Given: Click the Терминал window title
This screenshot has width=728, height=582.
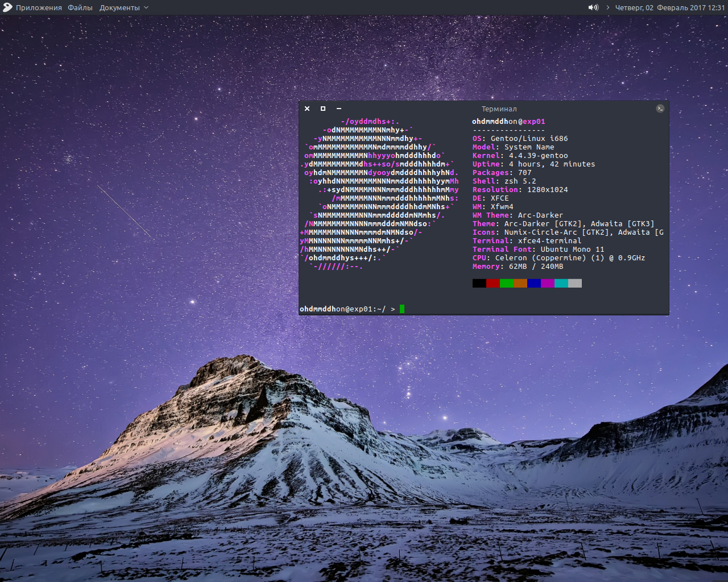Looking at the screenshot, I should [499, 109].
